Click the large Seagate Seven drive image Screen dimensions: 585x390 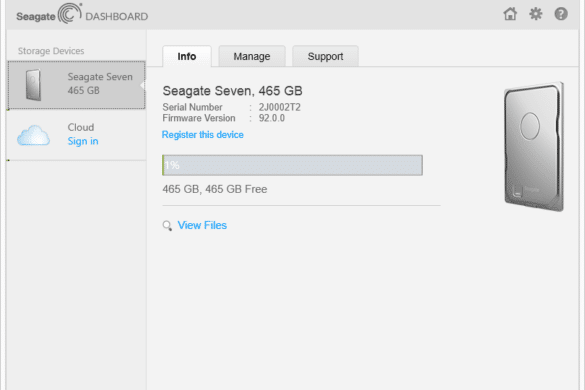pos(534,147)
